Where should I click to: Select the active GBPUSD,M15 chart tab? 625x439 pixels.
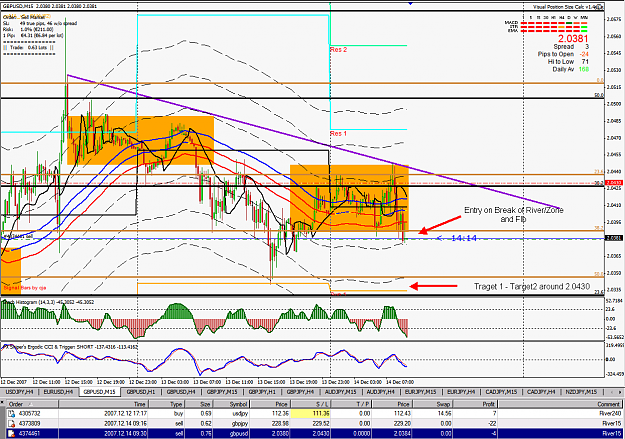click(100, 392)
